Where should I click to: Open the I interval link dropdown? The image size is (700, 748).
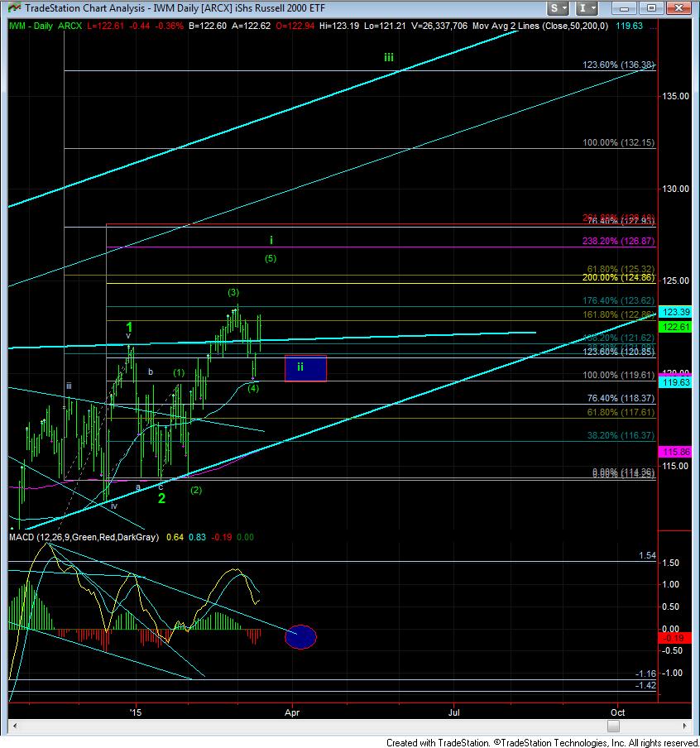pyautogui.click(x=587, y=8)
